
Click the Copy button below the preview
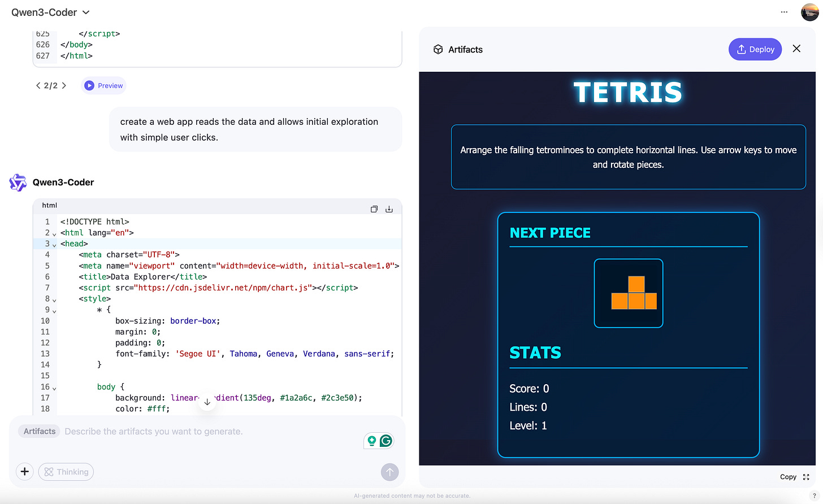click(788, 477)
